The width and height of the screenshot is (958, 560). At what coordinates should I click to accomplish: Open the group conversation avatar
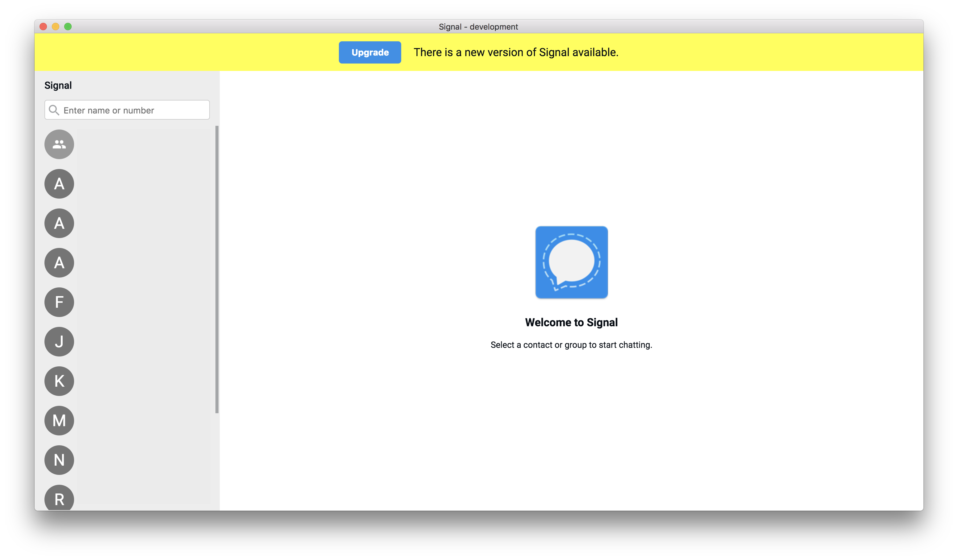pos(59,144)
